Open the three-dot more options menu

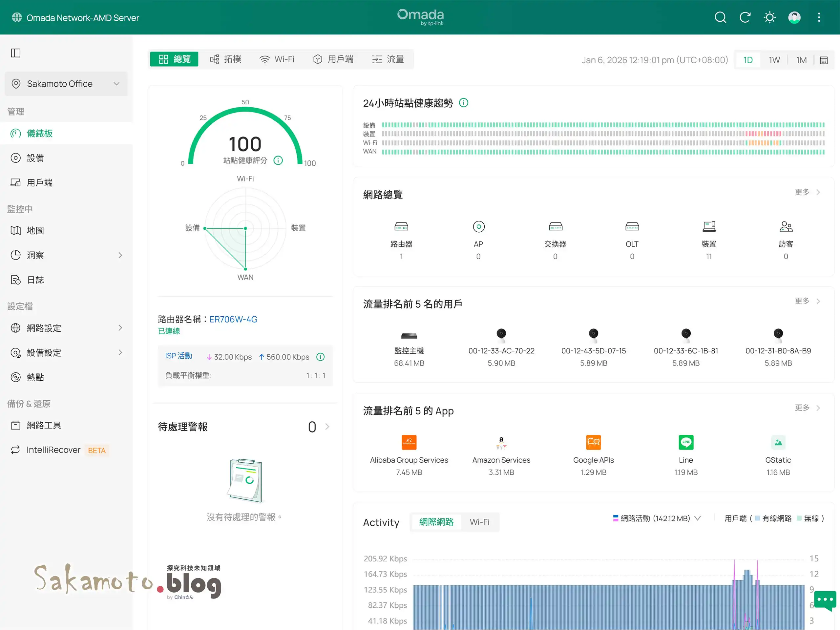click(x=819, y=17)
